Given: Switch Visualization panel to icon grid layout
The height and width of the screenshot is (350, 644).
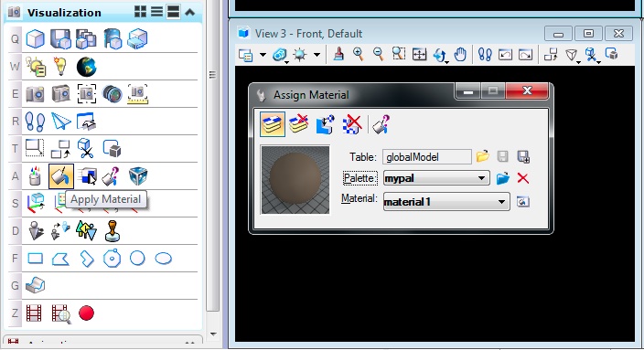Looking at the screenshot, I should click(141, 12).
